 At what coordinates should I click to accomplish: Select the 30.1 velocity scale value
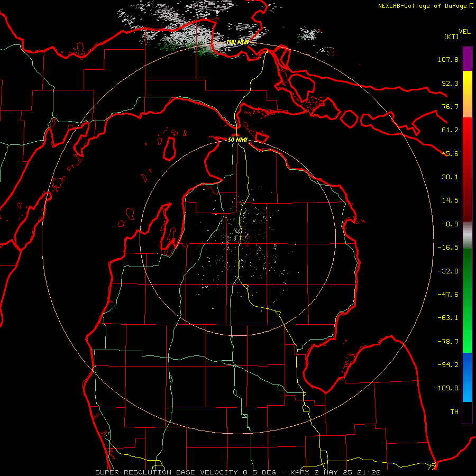tap(450, 177)
